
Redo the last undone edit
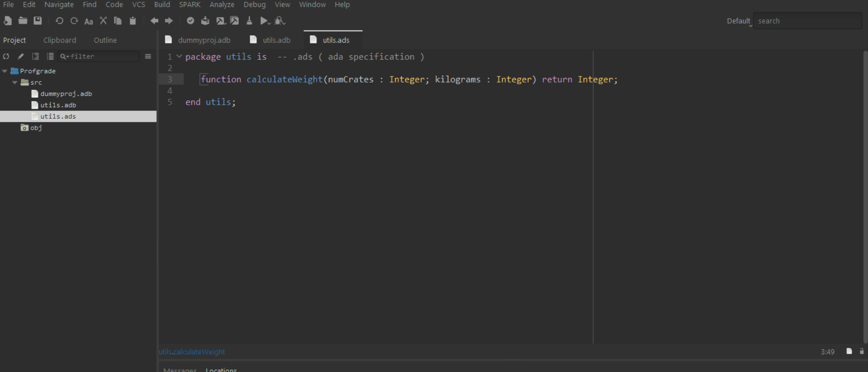tap(74, 21)
